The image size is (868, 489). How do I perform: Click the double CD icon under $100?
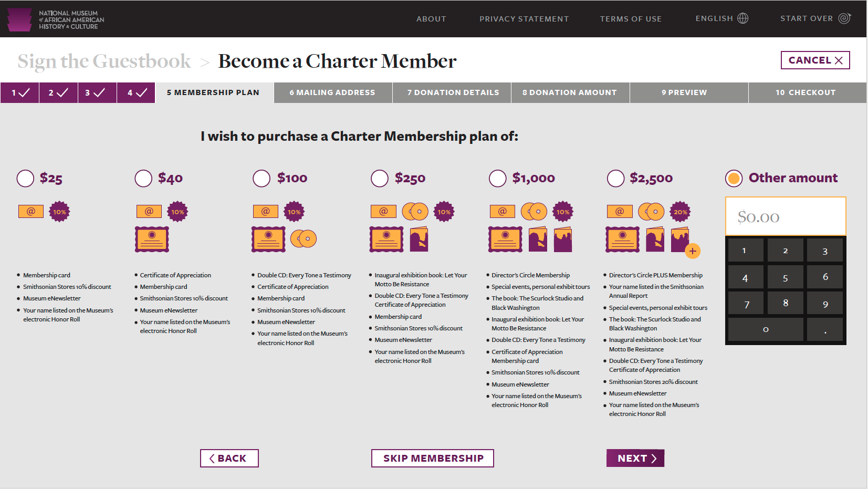(x=304, y=238)
